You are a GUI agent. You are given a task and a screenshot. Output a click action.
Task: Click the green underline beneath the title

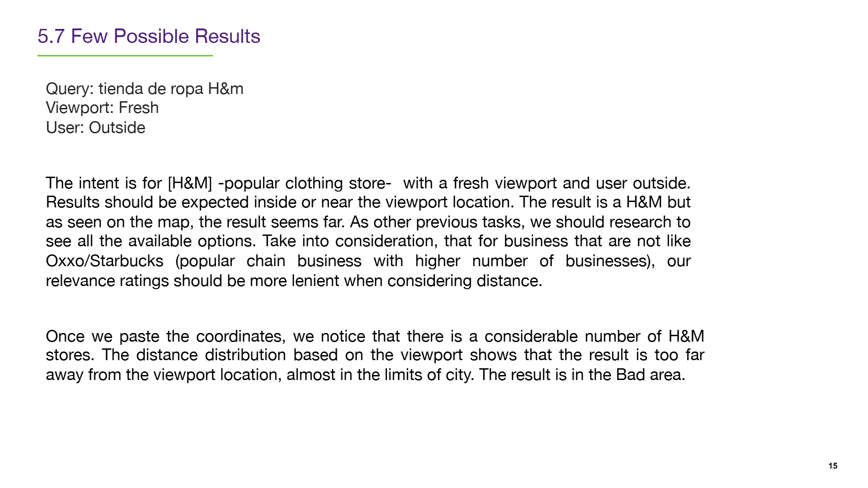[x=125, y=56]
